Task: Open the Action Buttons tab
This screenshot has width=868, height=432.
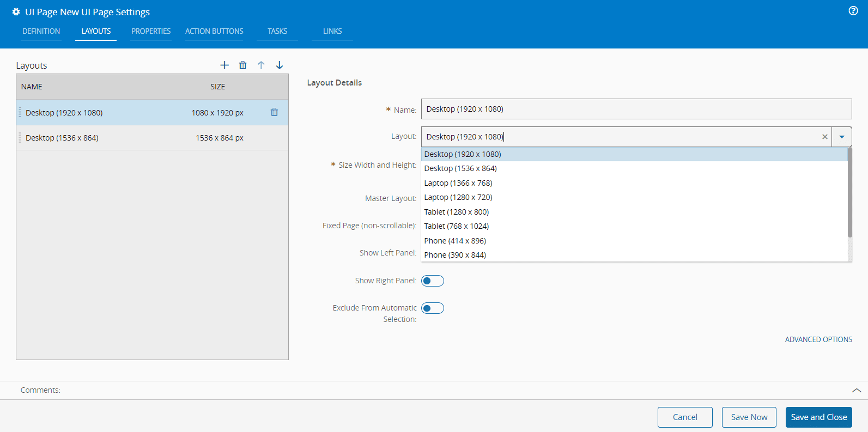Action: coord(214,31)
